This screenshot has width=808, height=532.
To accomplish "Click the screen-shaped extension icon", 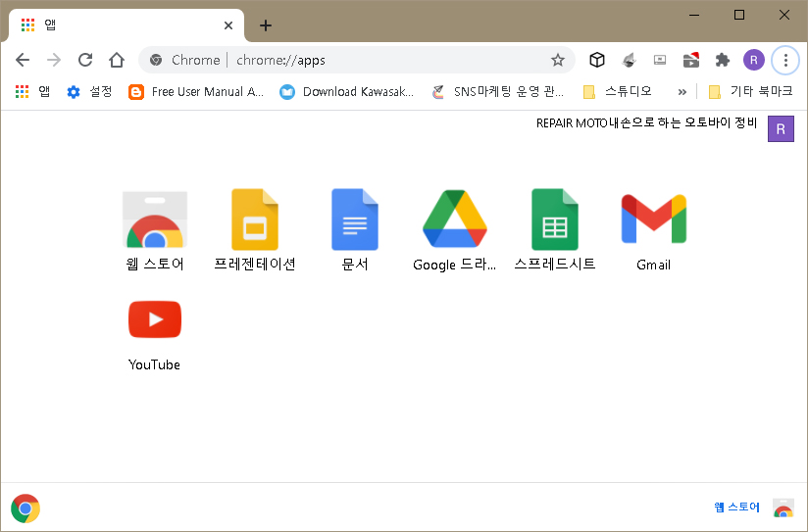I will point(660,60).
